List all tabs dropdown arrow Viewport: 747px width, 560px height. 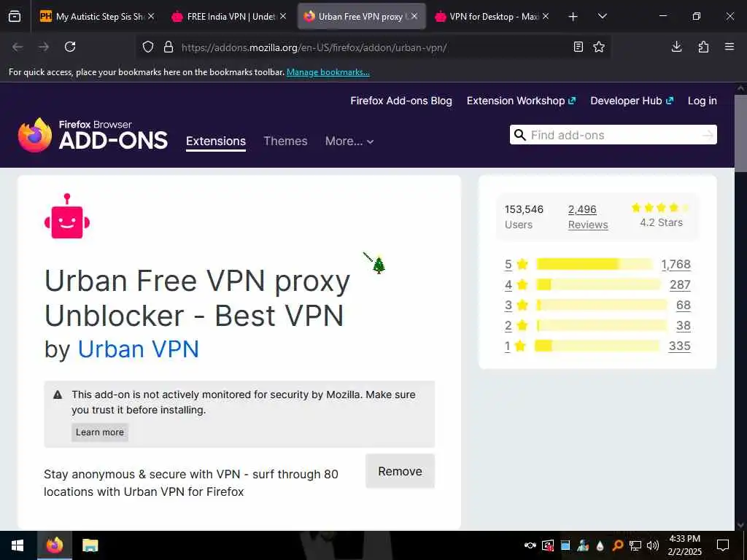pos(602,16)
